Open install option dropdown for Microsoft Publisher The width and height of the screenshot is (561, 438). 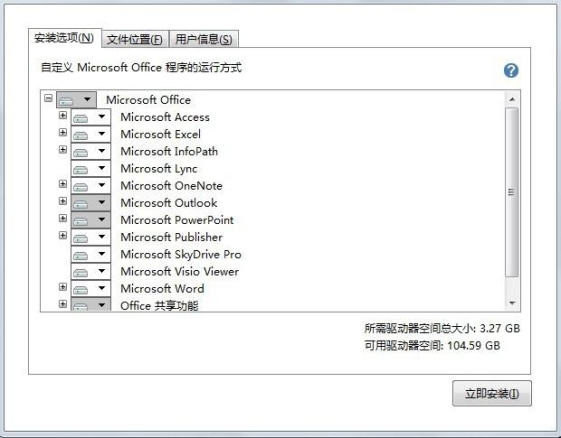pos(91,237)
